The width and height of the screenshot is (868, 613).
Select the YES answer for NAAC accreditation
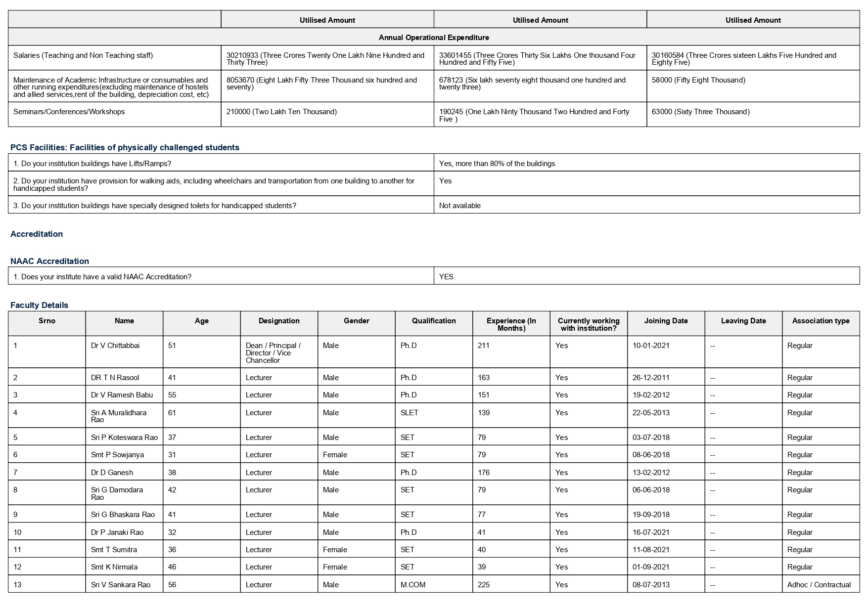pos(446,277)
